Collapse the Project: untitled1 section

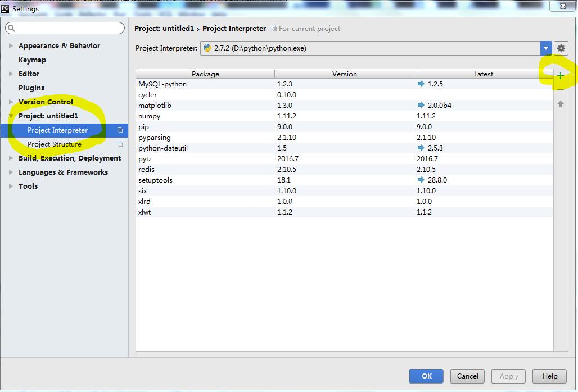[x=11, y=116]
